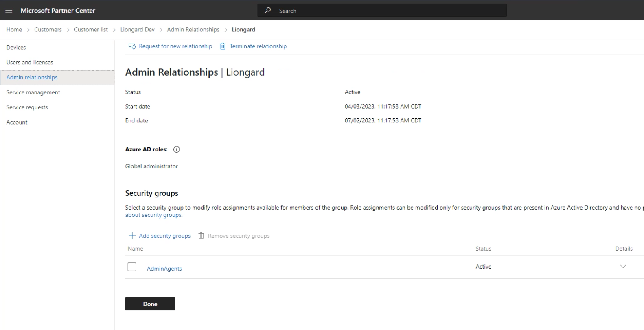This screenshot has width=644, height=330.
Task: Expand details chevron for AdminAgents row
Action: pos(623,267)
